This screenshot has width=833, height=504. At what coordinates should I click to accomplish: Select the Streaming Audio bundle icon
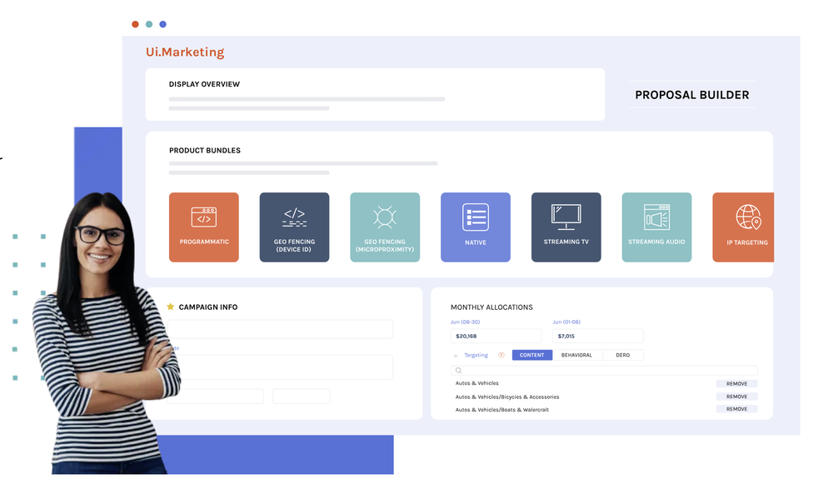tap(656, 227)
